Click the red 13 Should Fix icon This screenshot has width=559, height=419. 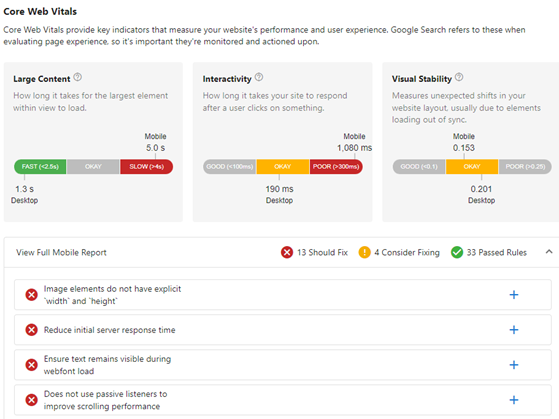(x=287, y=252)
